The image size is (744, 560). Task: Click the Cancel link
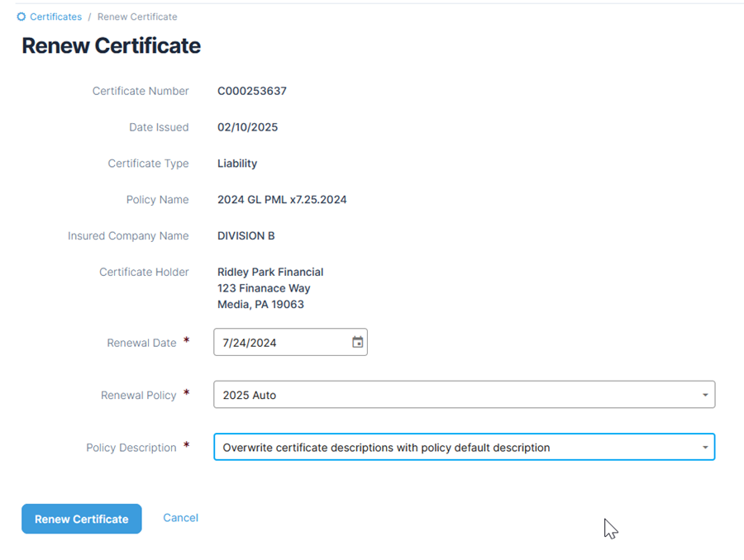(180, 518)
